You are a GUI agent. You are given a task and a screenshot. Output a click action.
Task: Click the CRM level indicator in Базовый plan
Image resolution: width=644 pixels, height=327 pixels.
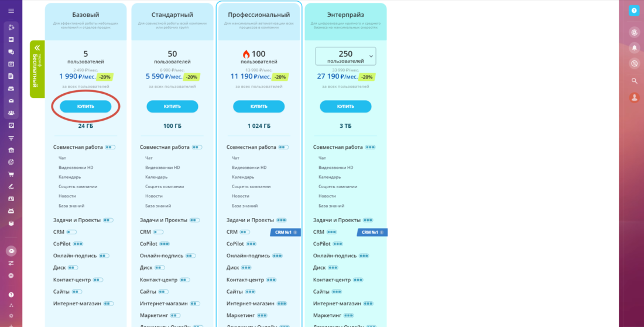coord(72,232)
